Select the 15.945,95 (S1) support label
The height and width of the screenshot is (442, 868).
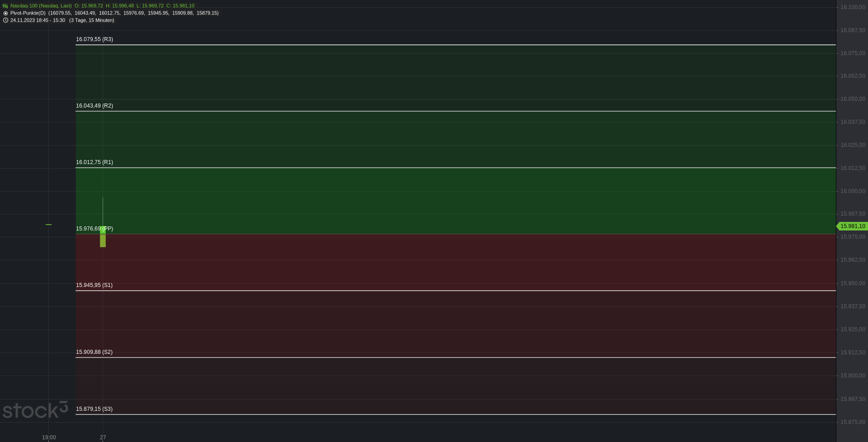coord(94,285)
